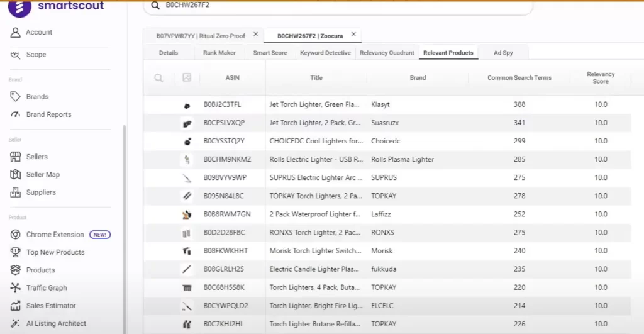
Task: Click ASIN B0C7KHJ2HL
Action: point(224,324)
